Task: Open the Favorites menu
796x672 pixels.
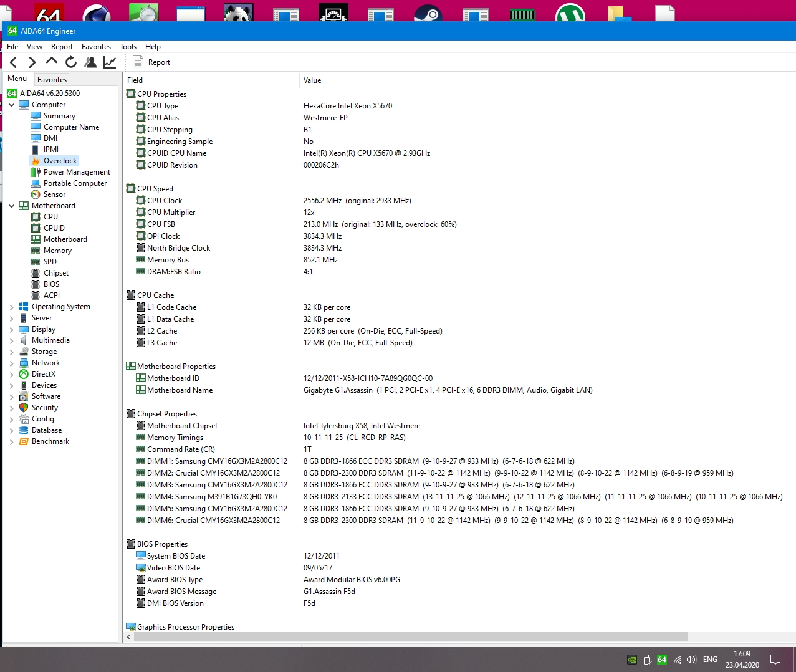Action: [96, 47]
